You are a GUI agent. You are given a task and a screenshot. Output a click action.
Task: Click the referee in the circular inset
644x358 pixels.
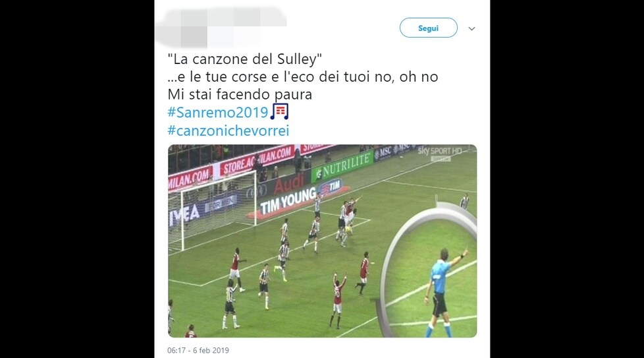click(x=442, y=291)
